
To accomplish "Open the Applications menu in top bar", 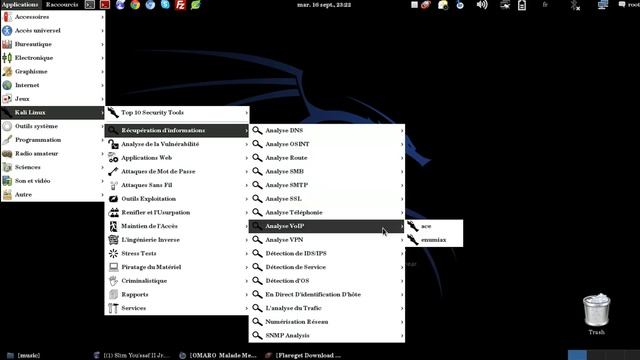I will click(20, 5).
